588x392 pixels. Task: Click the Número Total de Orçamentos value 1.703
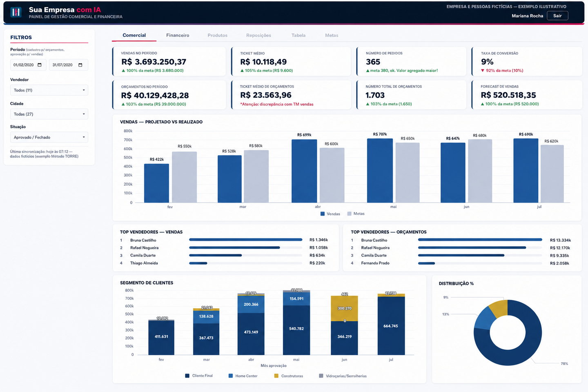[375, 95]
